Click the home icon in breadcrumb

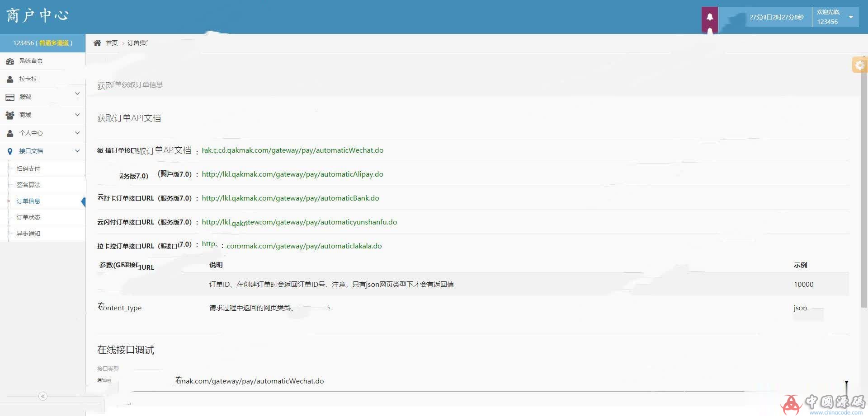pyautogui.click(x=97, y=43)
